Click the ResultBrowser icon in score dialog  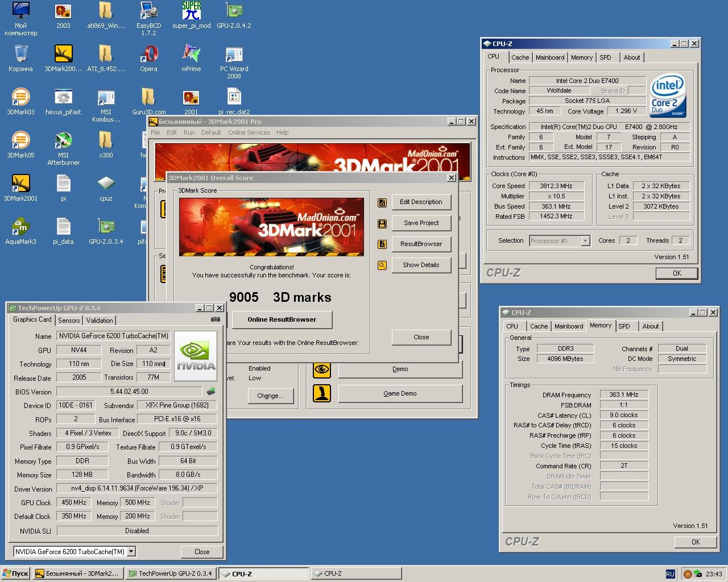[x=382, y=244]
